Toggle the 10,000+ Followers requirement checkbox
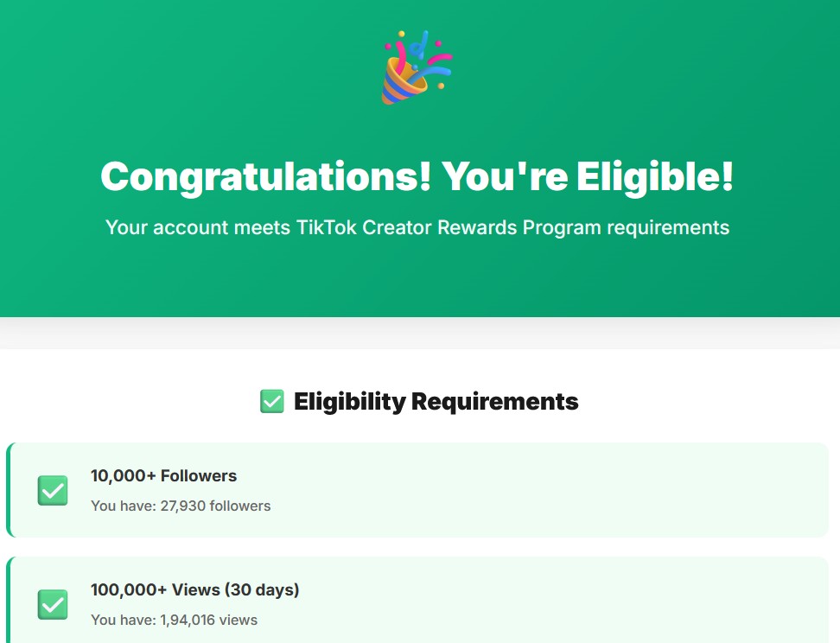 (x=52, y=490)
